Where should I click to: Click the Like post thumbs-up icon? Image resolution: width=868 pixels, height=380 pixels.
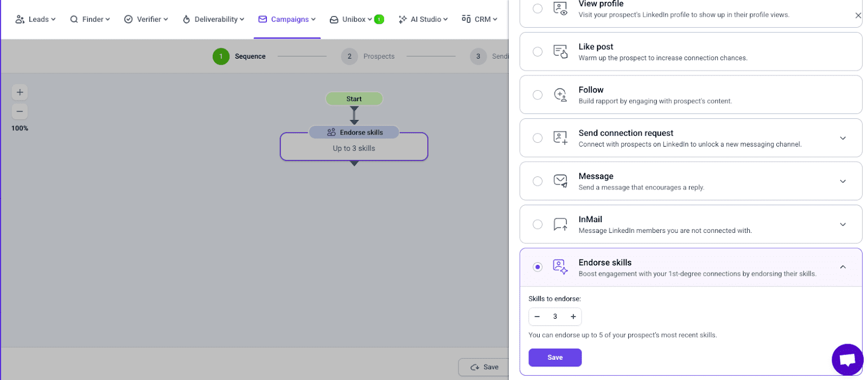560,52
